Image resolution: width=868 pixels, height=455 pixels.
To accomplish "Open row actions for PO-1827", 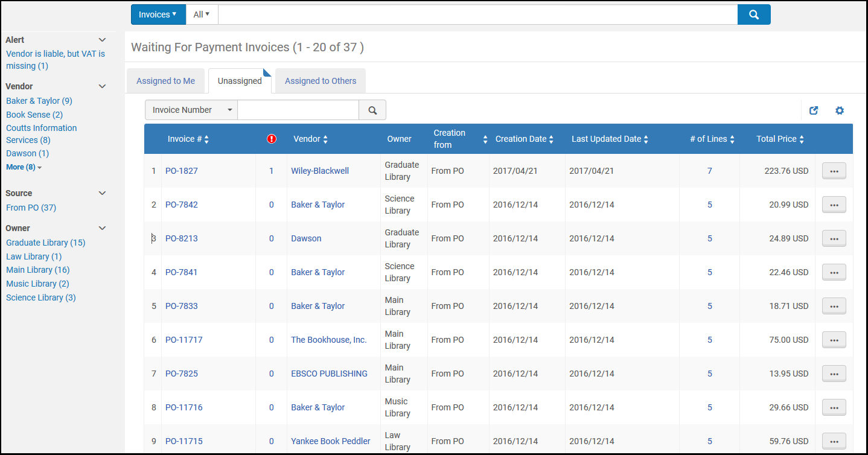I will [x=834, y=171].
